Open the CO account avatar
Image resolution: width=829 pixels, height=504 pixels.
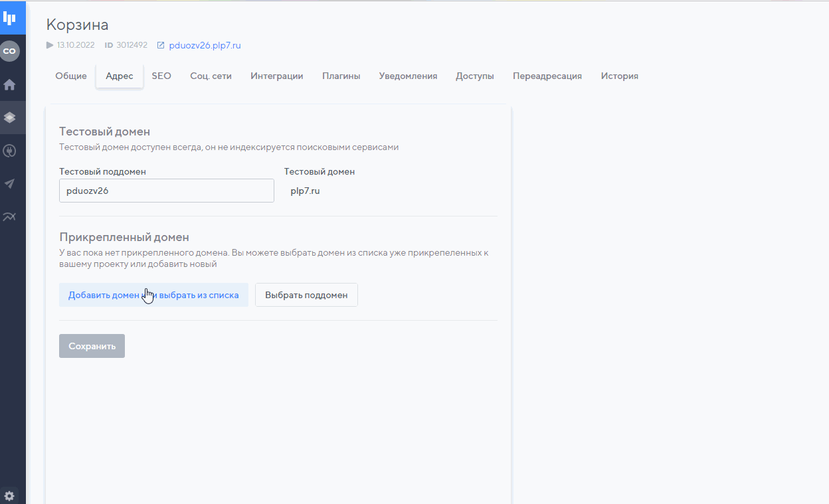pyautogui.click(x=10, y=51)
